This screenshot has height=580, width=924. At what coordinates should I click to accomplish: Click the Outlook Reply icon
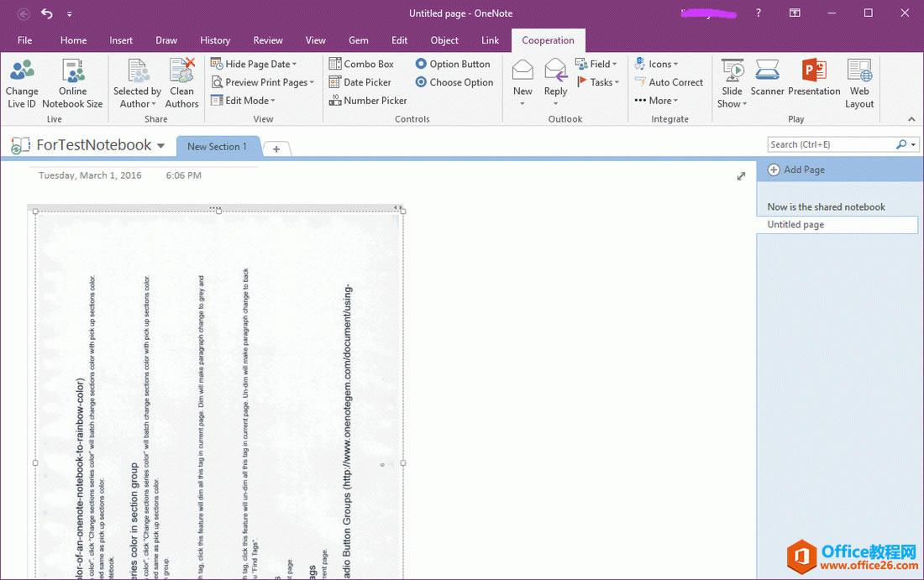[x=555, y=71]
